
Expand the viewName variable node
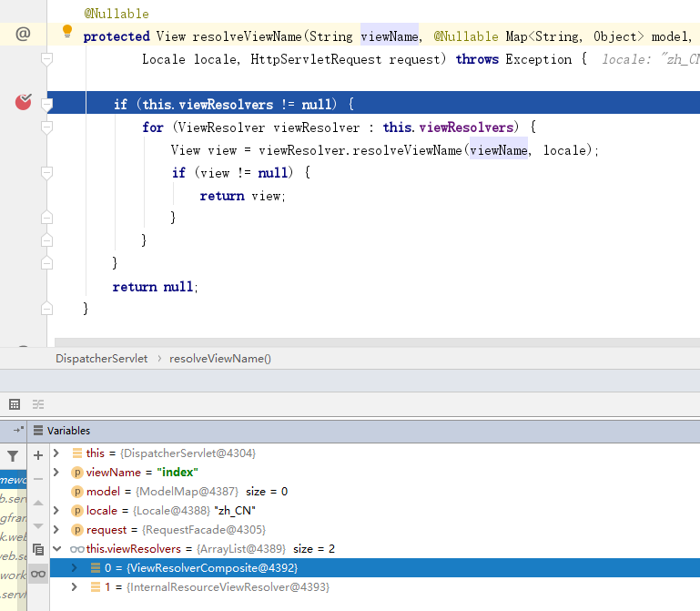coord(57,472)
